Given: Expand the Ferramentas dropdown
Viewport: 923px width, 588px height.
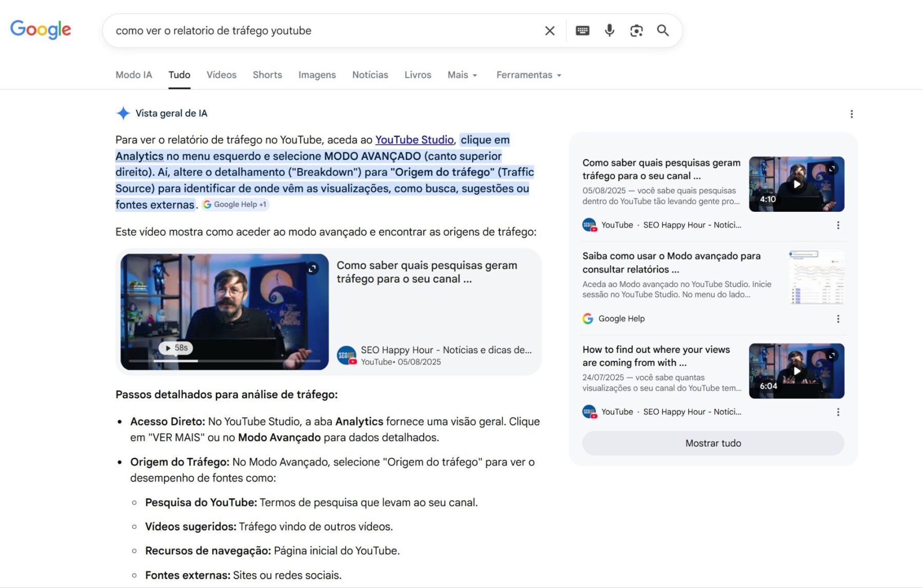Looking at the screenshot, I should [529, 75].
